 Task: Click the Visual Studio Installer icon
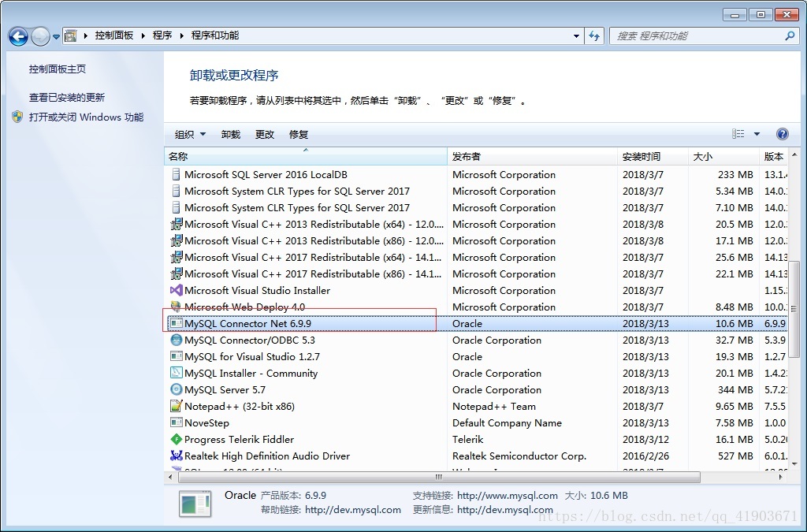coord(176,290)
